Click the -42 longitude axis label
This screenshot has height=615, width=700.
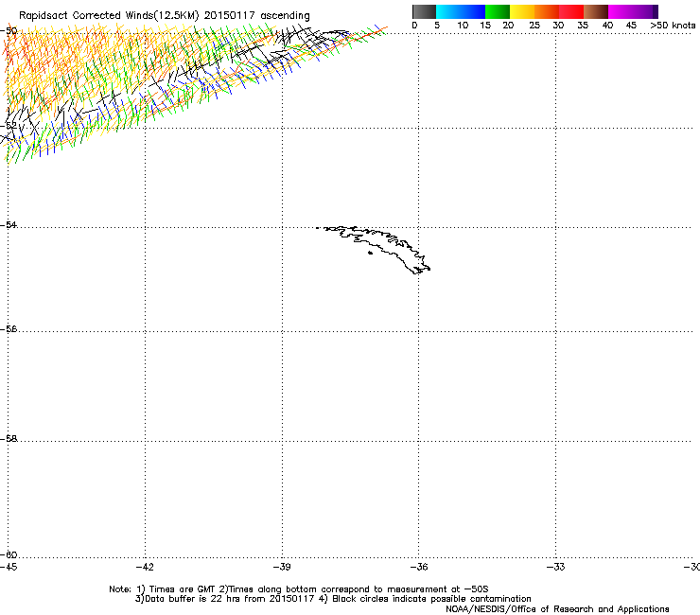click(145, 567)
